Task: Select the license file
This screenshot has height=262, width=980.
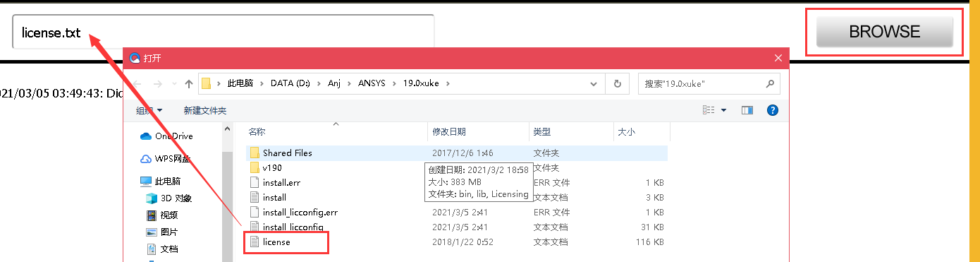Action: coord(457,242)
